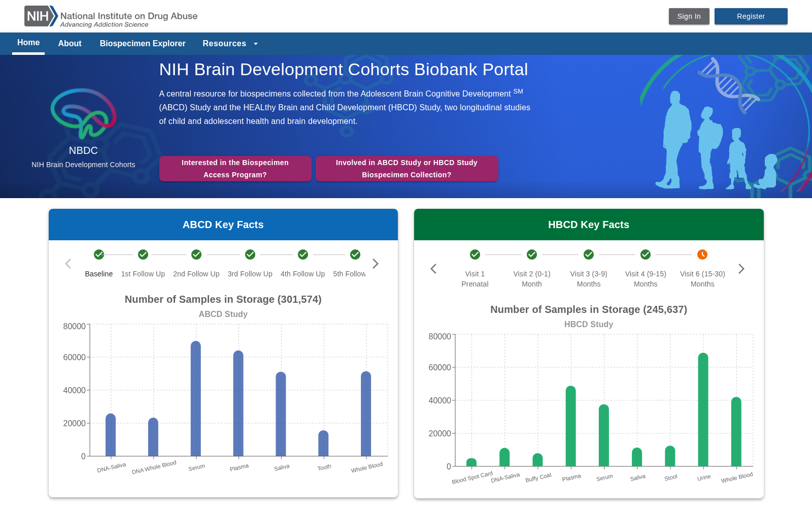Open Biospecimen Explorer in navigation
Image resolution: width=812 pixels, height=508 pixels.
pos(143,44)
